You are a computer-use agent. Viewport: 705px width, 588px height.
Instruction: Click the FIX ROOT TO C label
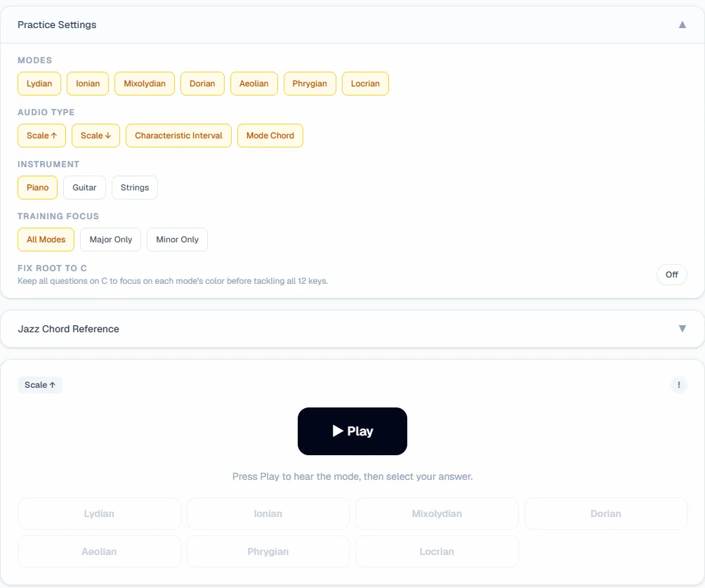pyautogui.click(x=52, y=268)
